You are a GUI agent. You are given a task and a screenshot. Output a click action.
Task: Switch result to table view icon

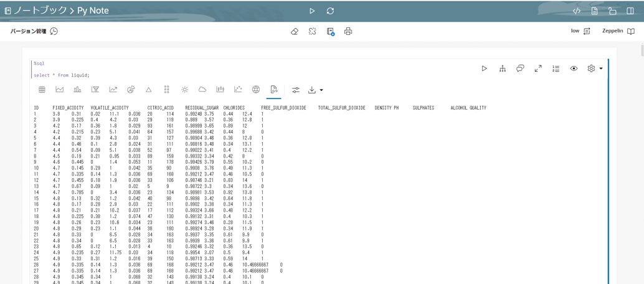42,90
